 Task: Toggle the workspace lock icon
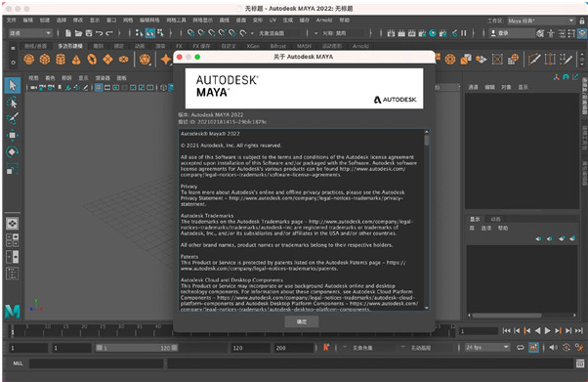(x=581, y=21)
